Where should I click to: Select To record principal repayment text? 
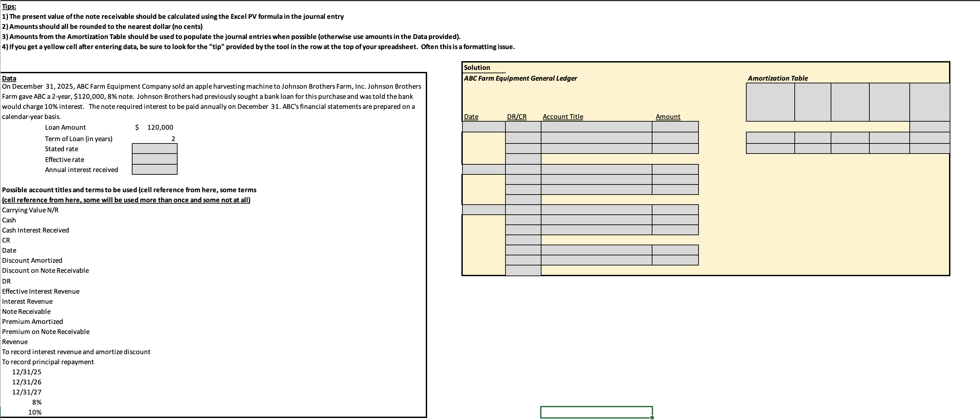(48, 362)
